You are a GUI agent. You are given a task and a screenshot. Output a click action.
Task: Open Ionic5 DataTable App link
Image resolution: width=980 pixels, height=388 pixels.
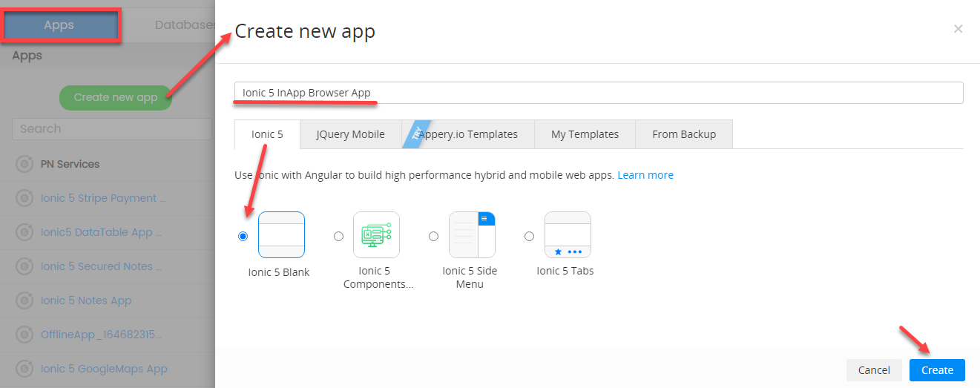click(101, 232)
